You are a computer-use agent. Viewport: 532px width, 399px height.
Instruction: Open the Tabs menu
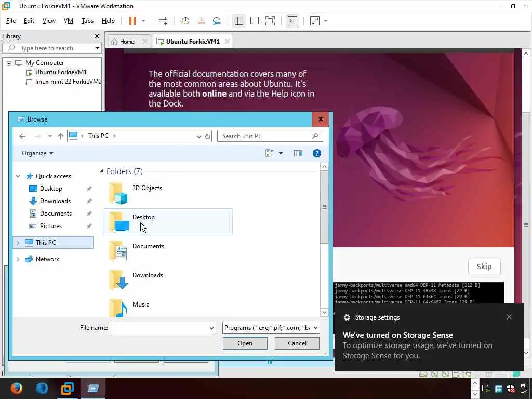pyautogui.click(x=87, y=21)
